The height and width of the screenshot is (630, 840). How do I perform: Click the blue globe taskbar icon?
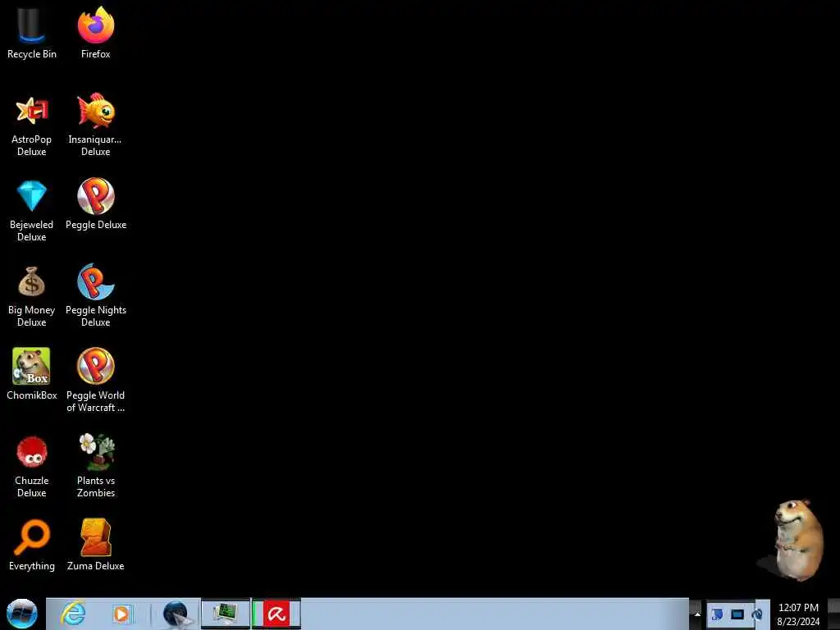pyautogui.click(x=176, y=614)
